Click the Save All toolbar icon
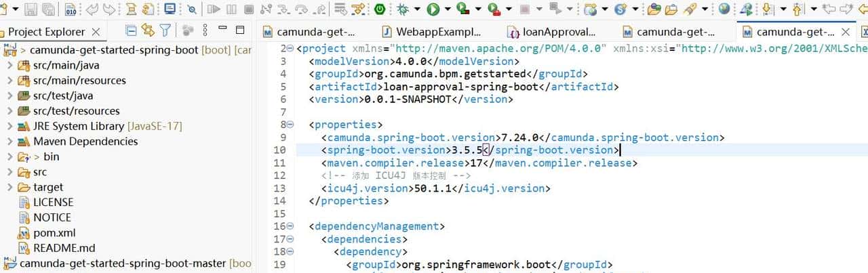This screenshot has width=868, height=273. point(48,9)
